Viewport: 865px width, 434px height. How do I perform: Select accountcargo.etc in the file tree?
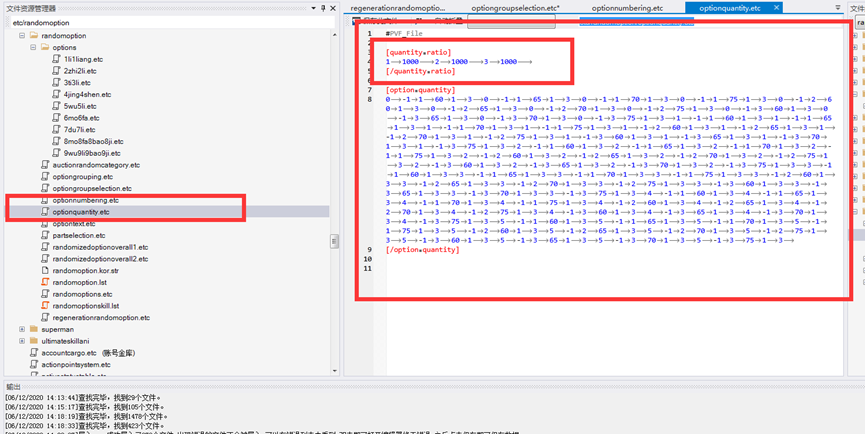click(x=69, y=353)
